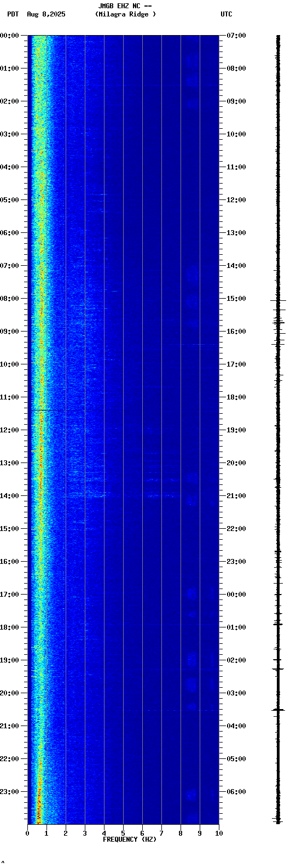302x868 pixels.
Task: Click the frequency axis tick '10'
Action: point(219,833)
